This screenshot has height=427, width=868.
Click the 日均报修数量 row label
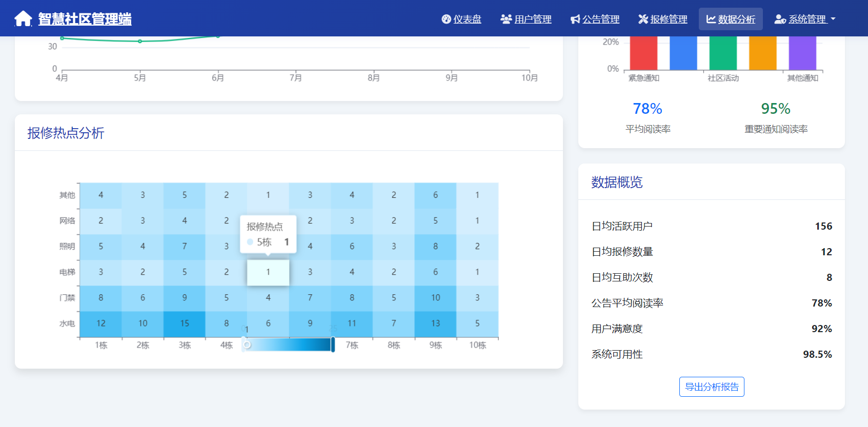click(x=622, y=252)
